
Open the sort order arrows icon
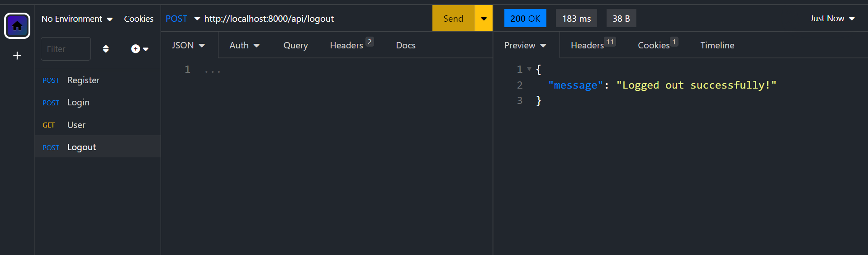coord(106,49)
